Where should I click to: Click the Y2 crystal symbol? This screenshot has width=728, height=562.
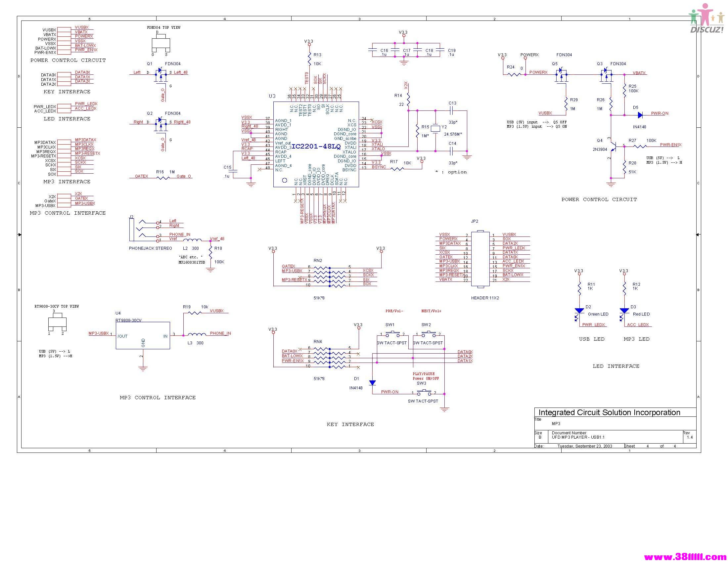pyautogui.click(x=435, y=129)
